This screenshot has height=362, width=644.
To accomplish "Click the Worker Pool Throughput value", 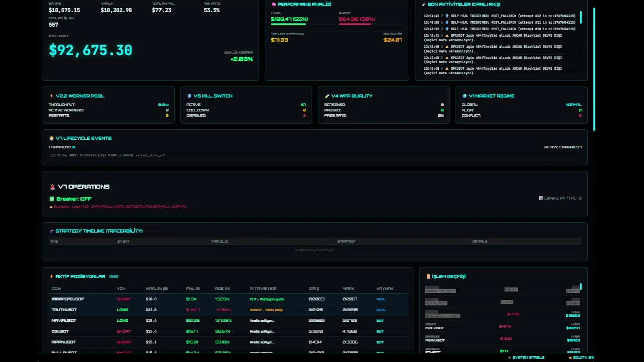I will [164, 105].
